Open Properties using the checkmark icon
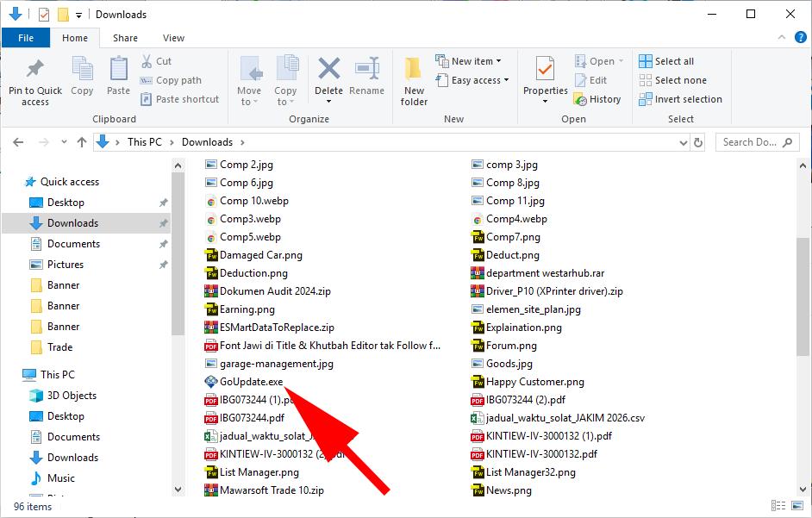The image size is (812, 518). pyautogui.click(x=545, y=69)
